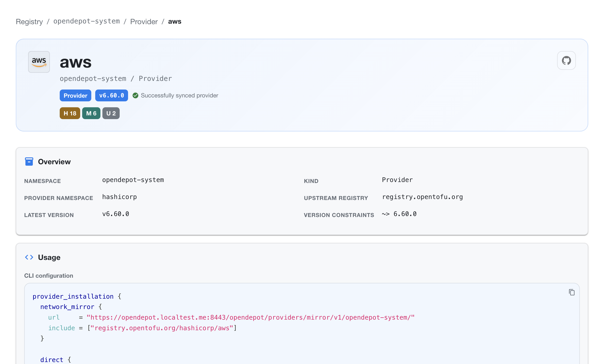Viewport: 604px width, 364px height.
Task: Click the direct block keyword in code
Action: tap(52, 360)
